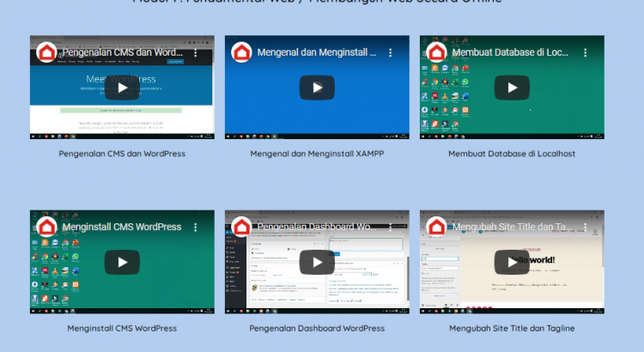Viewport: 644px width, 352px height.
Task: Click channel avatar on Mengubah Site Title video
Action: [436, 228]
